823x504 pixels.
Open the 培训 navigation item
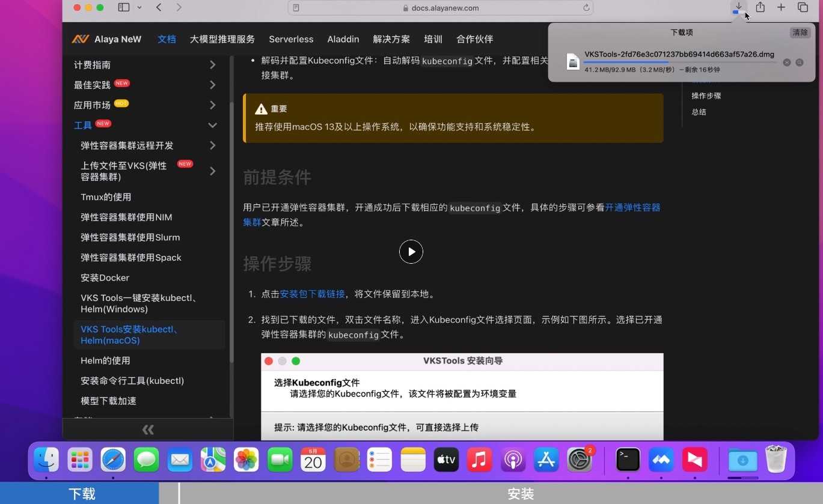[x=433, y=39]
